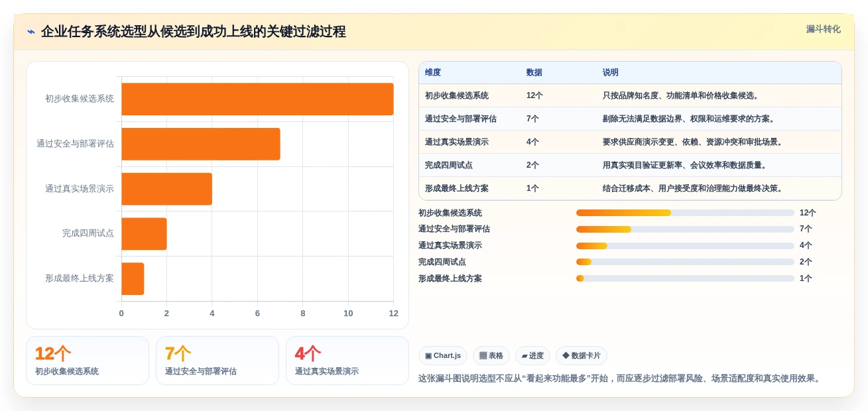Click the 表格 tag chip
The width and height of the screenshot is (868, 411).
[491, 356]
